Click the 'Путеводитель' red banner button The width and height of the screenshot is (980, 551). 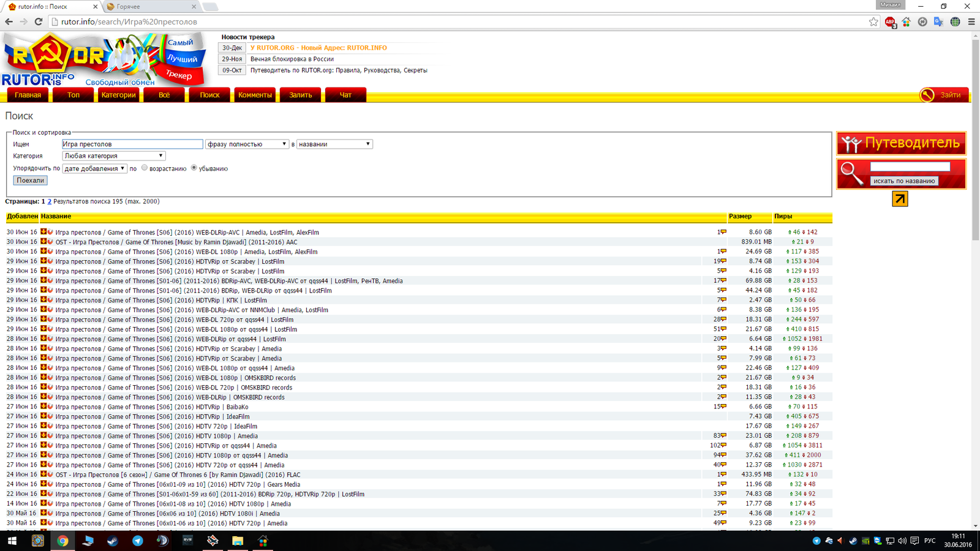(x=901, y=143)
